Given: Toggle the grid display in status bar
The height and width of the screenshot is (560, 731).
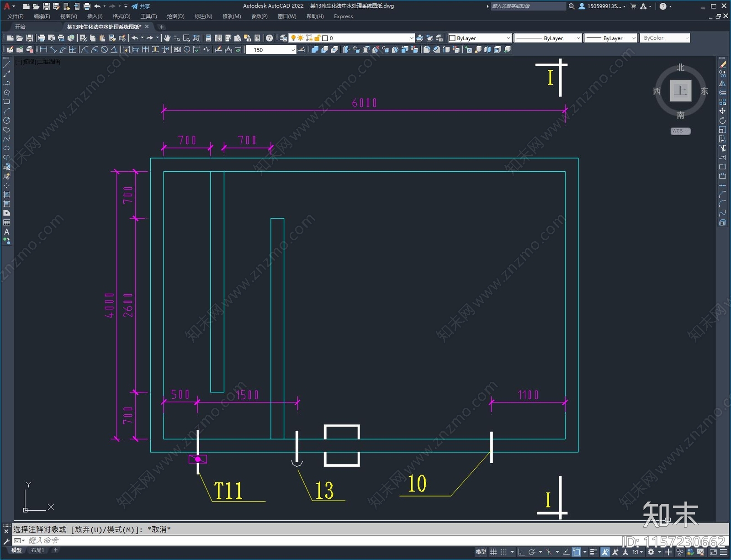Looking at the screenshot, I should 493,552.
